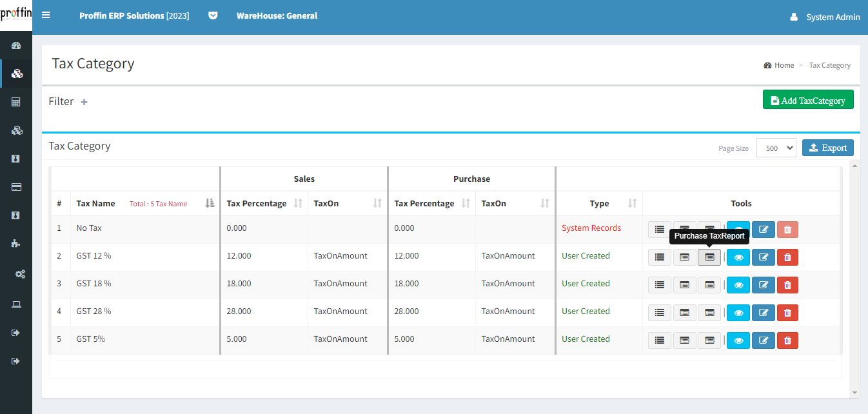Open list icon for No Tax row
This screenshot has height=414, width=868.
coord(660,230)
